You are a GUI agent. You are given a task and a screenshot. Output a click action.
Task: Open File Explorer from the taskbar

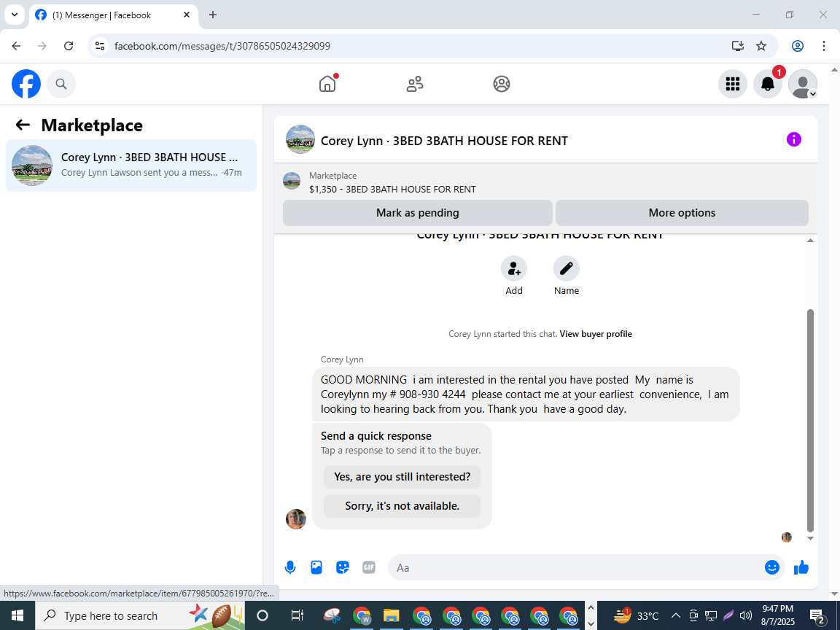[x=391, y=615]
